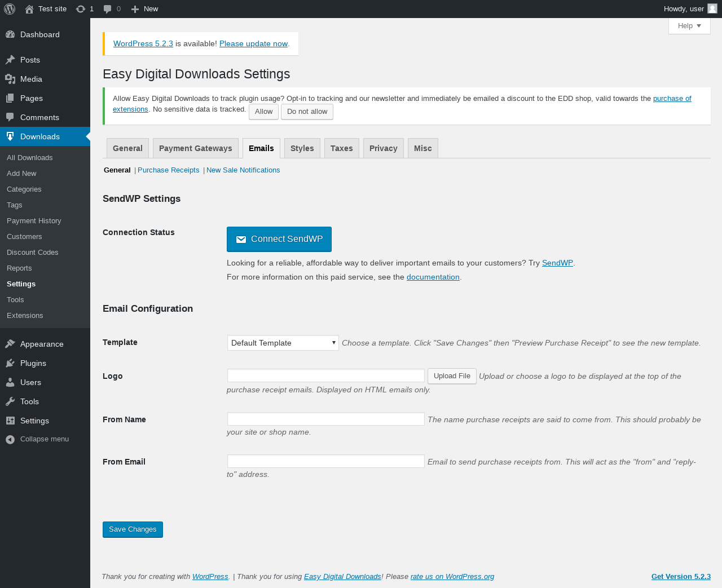The width and height of the screenshot is (722, 588).
Task: Click Howdy, user account menu
Action: pyautogui.click(x=690, y=9)
